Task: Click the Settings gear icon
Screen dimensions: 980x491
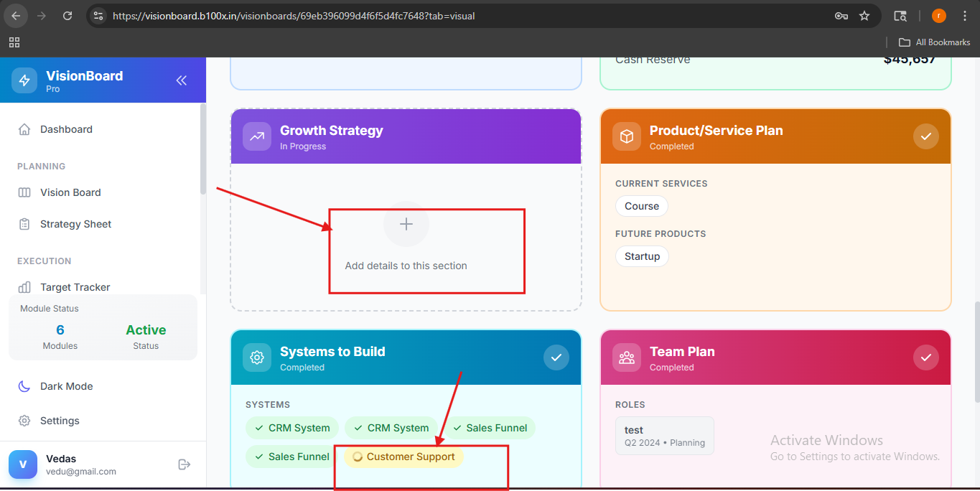Action: (x=24, y=421)
